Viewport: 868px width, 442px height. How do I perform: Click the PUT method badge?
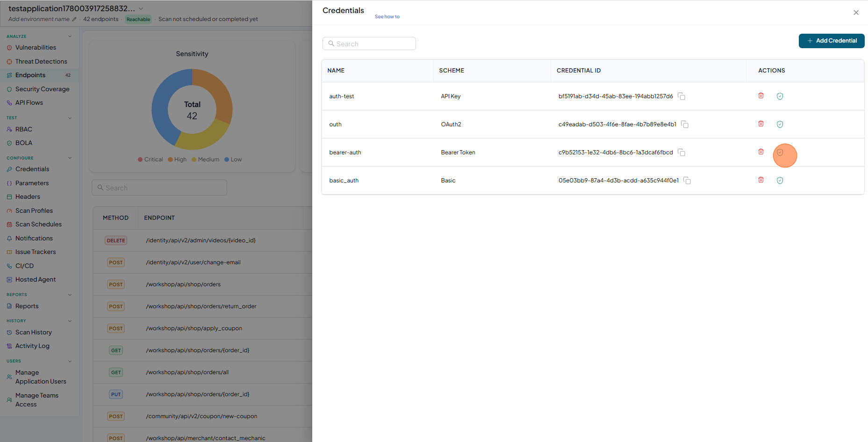[x=116, y=394]
